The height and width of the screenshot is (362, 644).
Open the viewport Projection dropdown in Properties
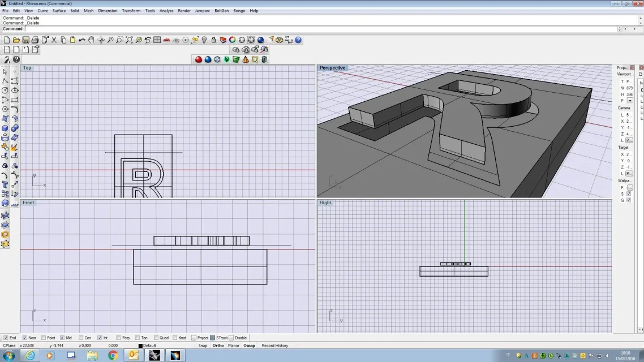coord(630,101)
